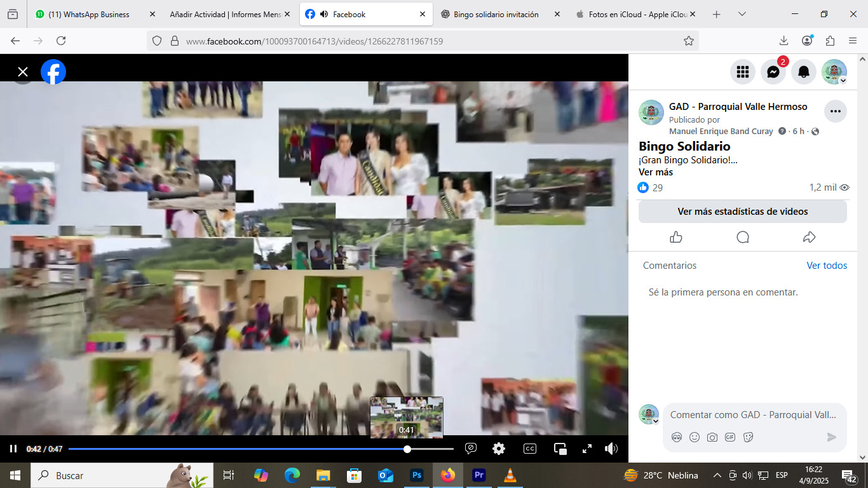Screen dimensions: 868x488
Task: Open the Facebook apps grid menu
Action: 742,72
